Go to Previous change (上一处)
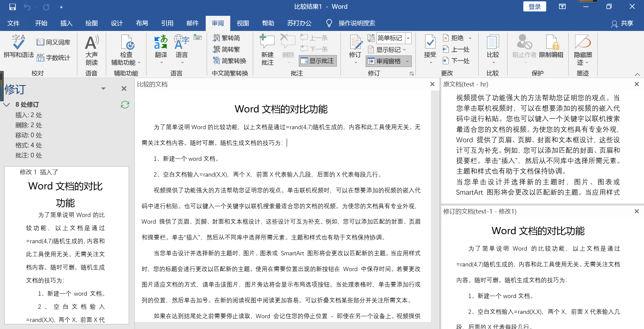The height and width of the screenshot is (329, 644). tap(456, 49)
